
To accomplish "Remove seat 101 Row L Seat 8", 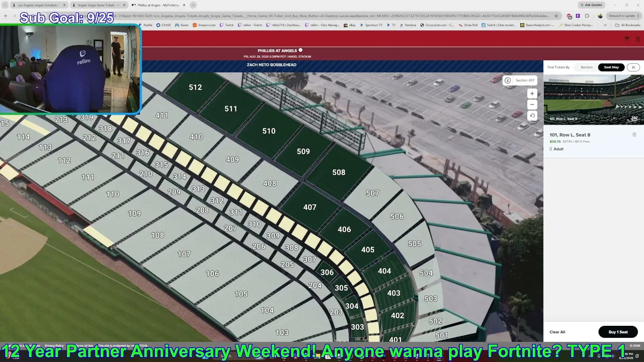I will [634, 135].
